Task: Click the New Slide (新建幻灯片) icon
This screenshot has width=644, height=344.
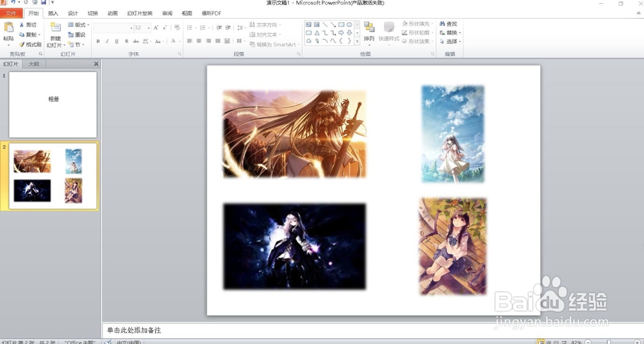Action: (55, 28)
